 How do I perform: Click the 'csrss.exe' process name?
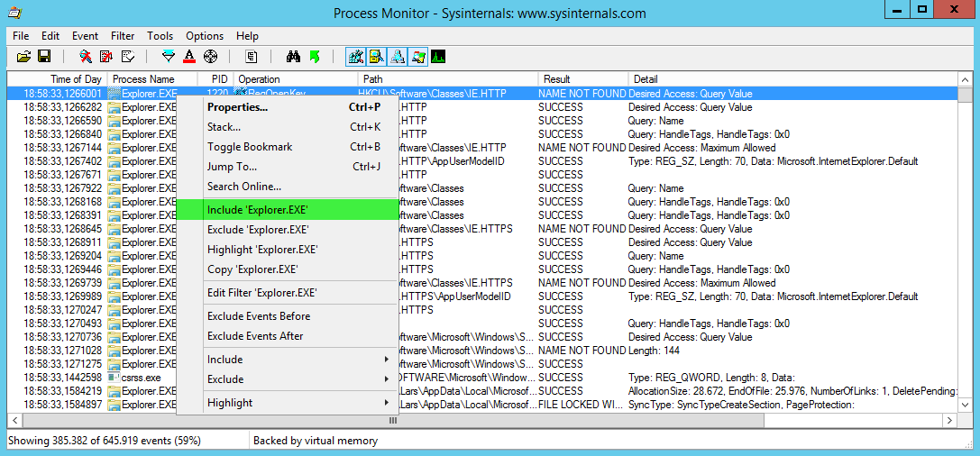pos(142,378)
